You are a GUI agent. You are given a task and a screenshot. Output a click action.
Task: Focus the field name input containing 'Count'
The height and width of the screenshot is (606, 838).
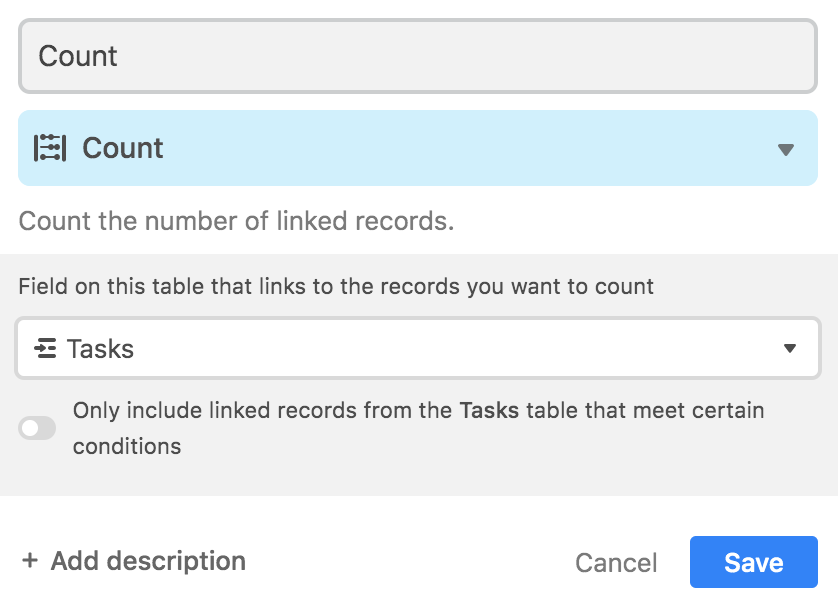pyautogui.click(x=418, y=56)
